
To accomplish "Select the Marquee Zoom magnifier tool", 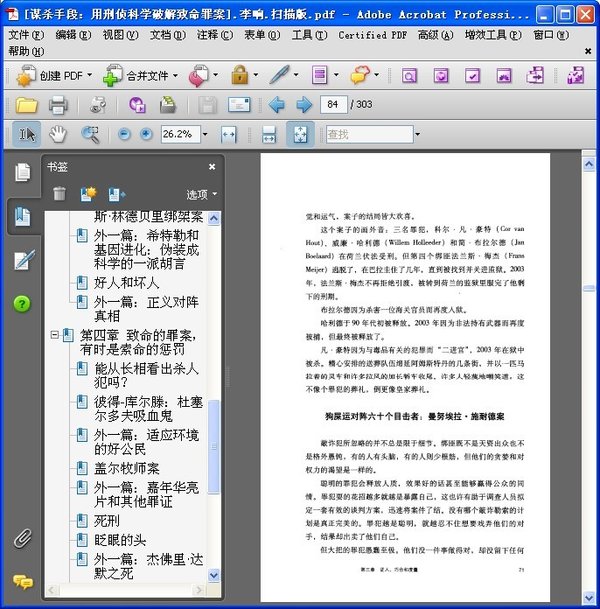I will tap(90, 134).
